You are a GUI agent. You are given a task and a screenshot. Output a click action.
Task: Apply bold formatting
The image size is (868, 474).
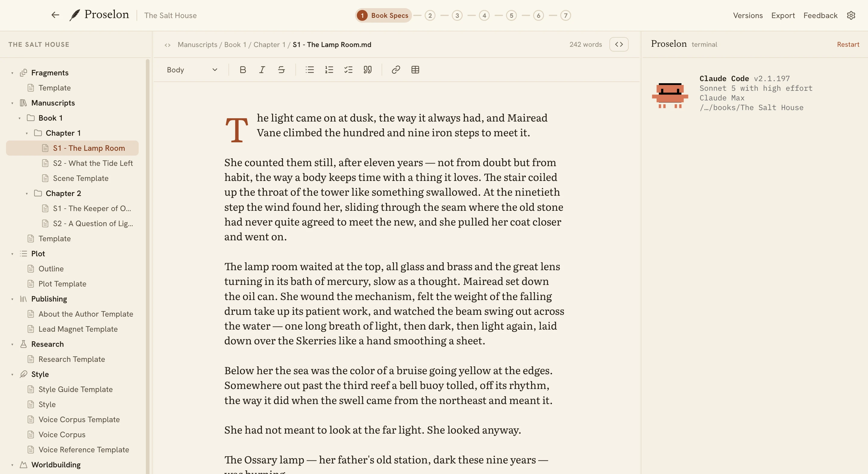point(243,70)
